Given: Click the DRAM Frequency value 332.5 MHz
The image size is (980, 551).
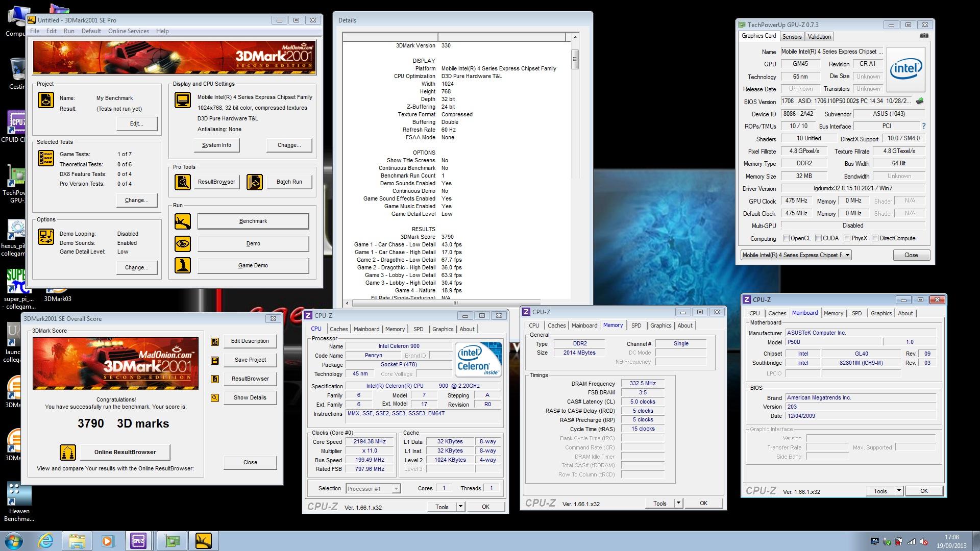Looking at the screenshot, I should 643,384.
